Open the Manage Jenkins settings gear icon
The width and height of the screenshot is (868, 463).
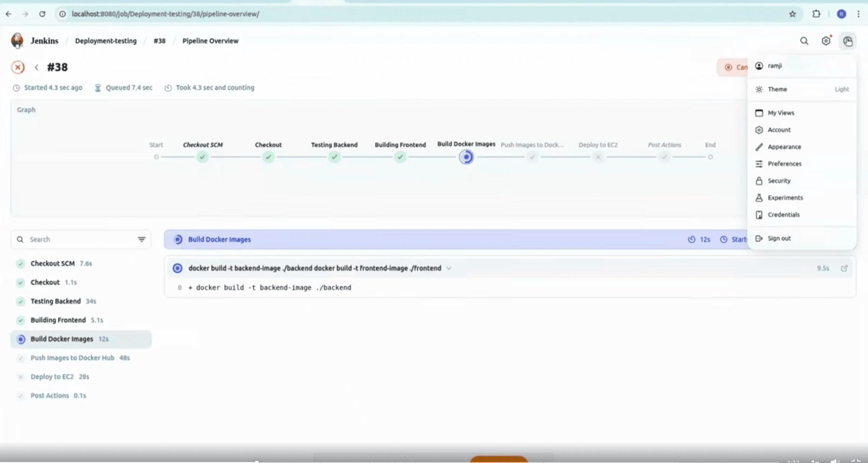point(826,41)
